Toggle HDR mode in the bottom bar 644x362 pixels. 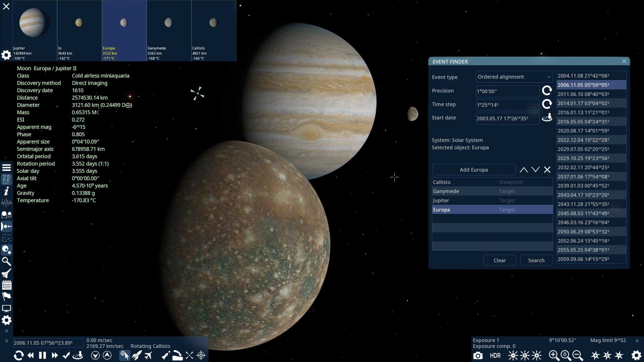(495, 355)
